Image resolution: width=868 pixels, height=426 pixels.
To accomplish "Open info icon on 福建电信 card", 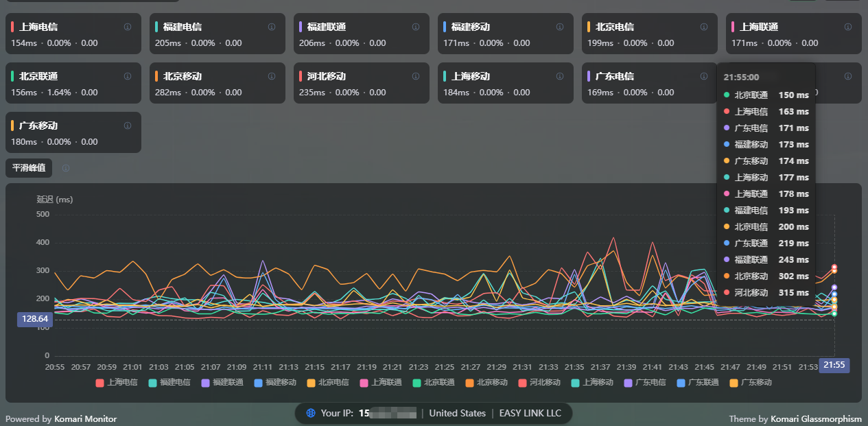I will [272, 27].
